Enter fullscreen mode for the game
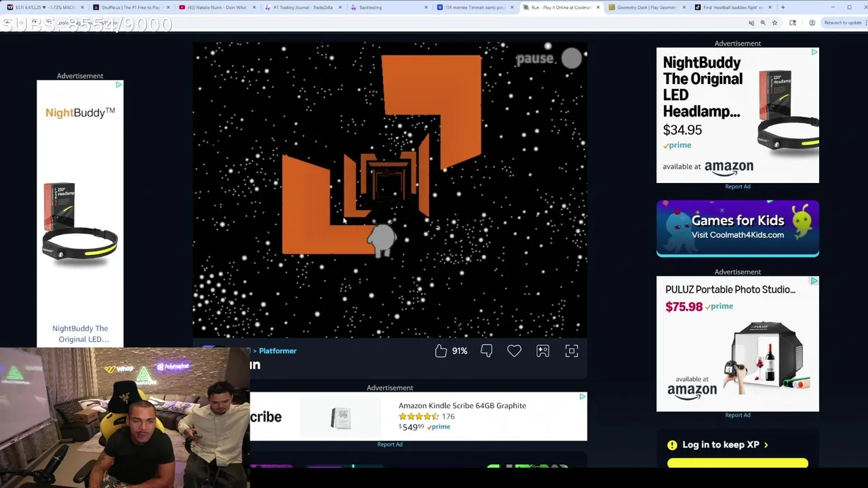Image resolution: width=868 pixels, height=488 pixels. pos(572,350)
